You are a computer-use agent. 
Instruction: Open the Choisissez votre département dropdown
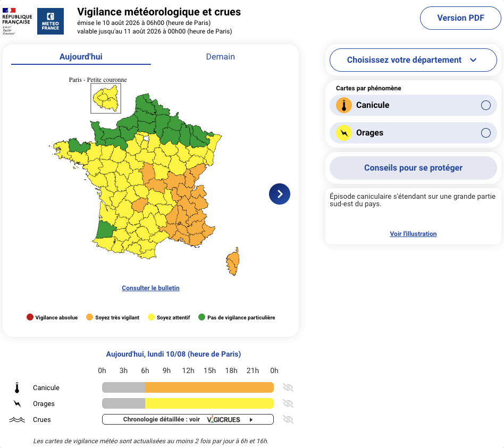[413, 60]
